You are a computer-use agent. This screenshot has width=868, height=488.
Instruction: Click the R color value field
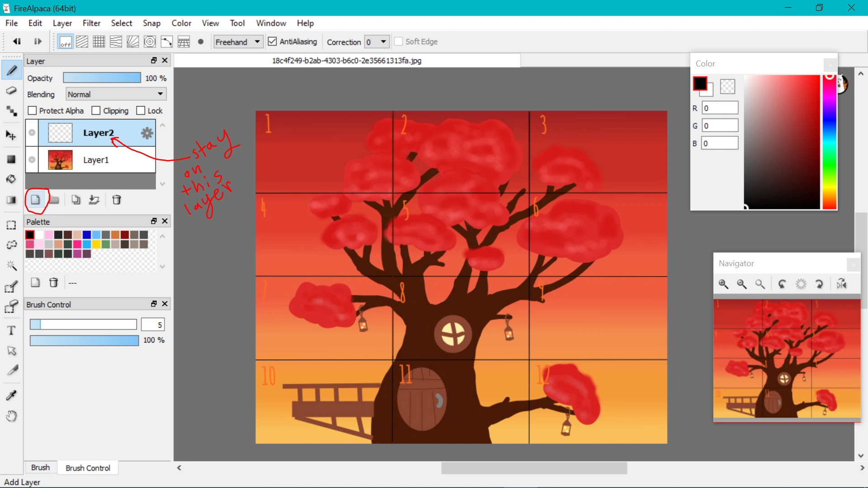(x=720, y=108)
